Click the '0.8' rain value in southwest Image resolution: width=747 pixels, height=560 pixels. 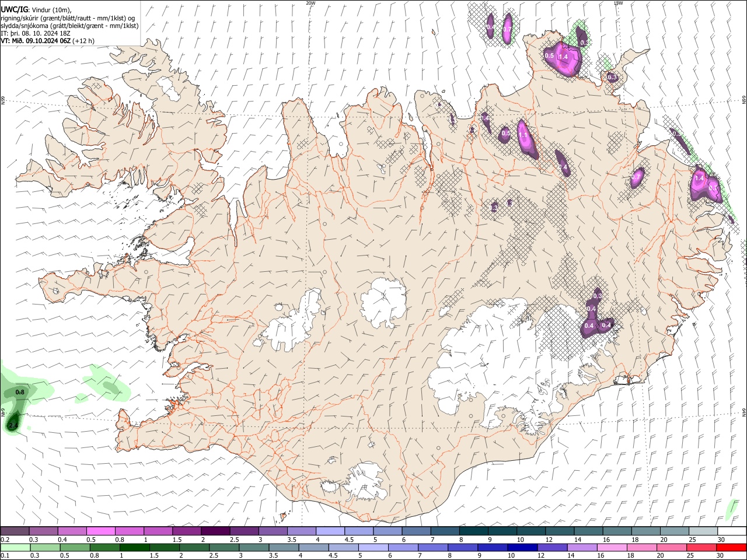point(20,392)
